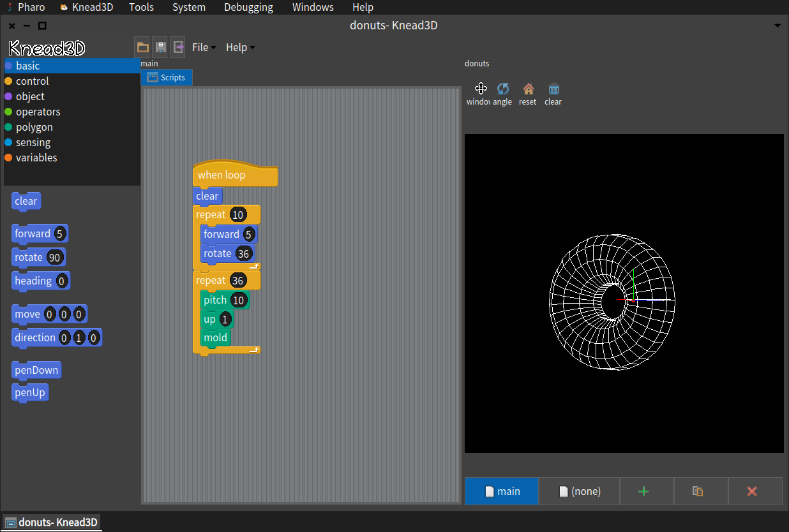Click the repeat 10 block label
The image size is (789, 532).
point(211,214)
